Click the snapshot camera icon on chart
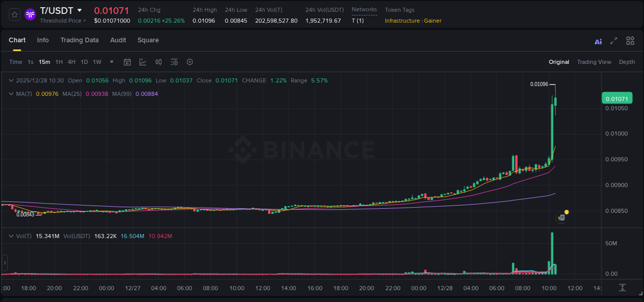 [561, 217]
